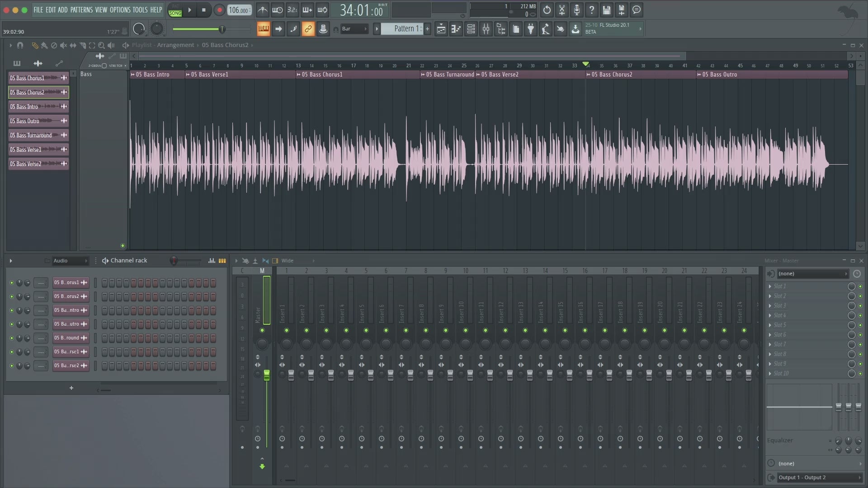The height and width of the screenshot is (488, 868).
Task: Enable the metronome
Action: coord(263,10)
